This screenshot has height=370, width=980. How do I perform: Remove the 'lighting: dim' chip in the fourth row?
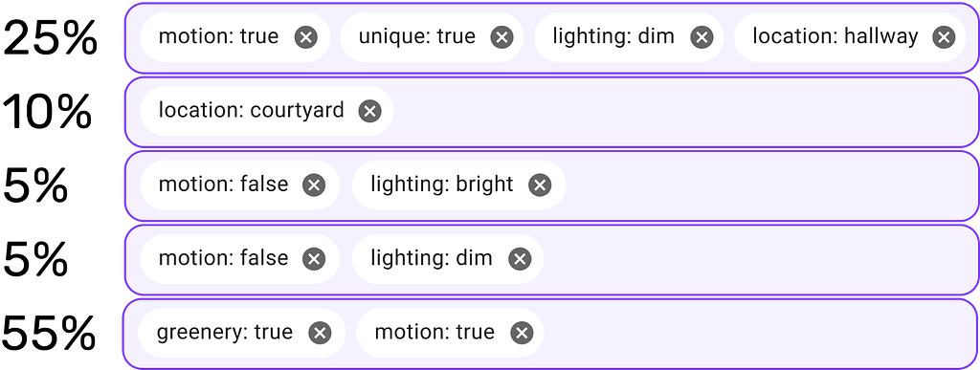pos(520,259)
